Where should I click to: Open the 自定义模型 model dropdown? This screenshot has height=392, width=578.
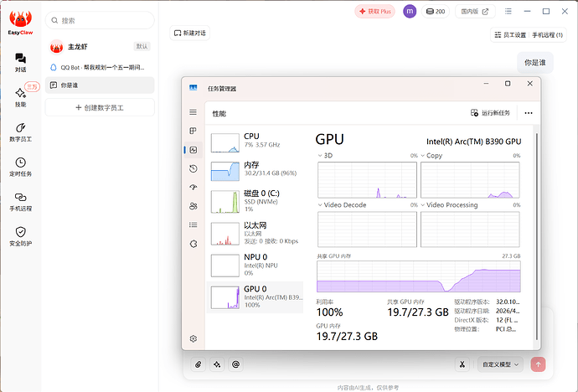(x=500, y=364)
